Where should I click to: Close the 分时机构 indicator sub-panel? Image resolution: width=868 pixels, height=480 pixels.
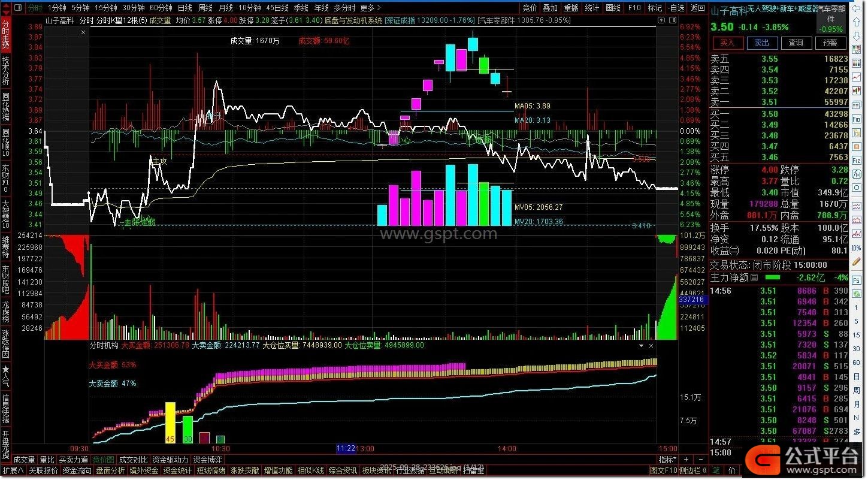coord(651,346)
